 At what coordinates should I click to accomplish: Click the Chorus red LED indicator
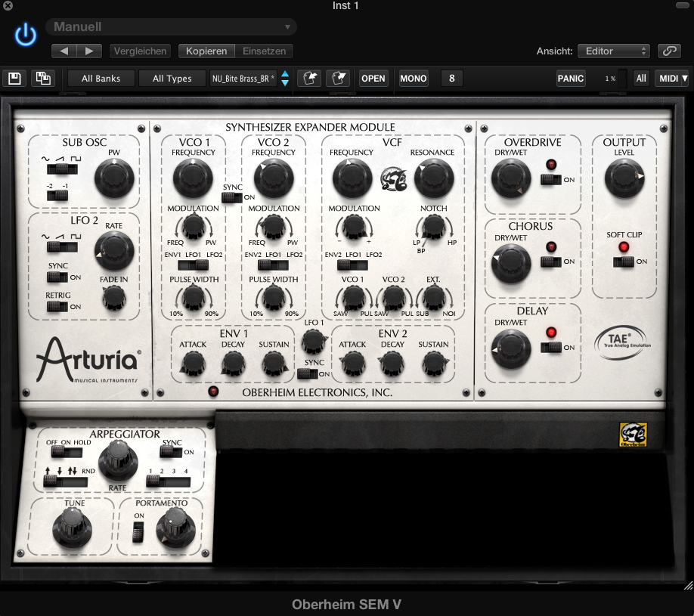(551, 247)
